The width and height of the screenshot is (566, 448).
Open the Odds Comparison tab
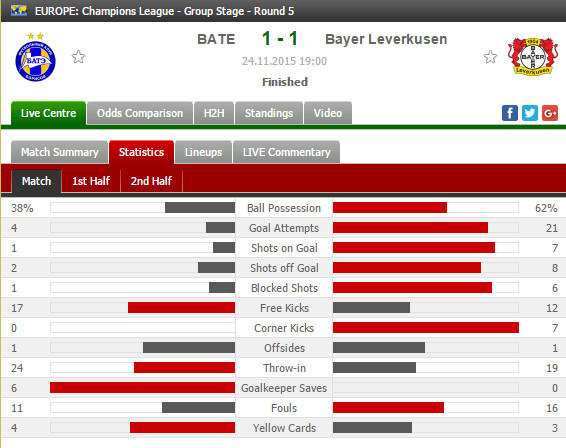point(140,113)
